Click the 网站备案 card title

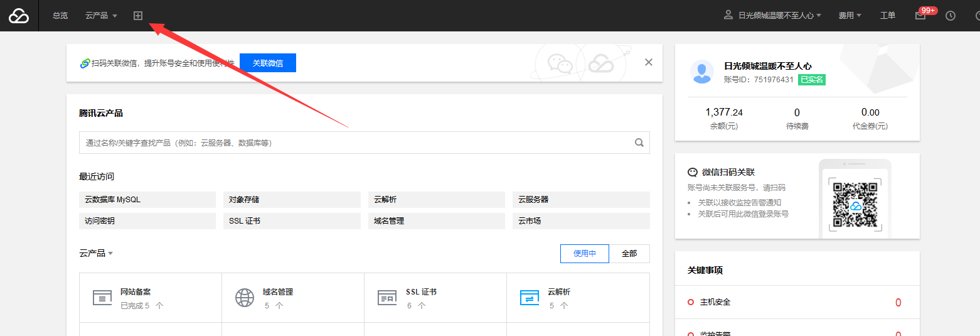point(136,292)
